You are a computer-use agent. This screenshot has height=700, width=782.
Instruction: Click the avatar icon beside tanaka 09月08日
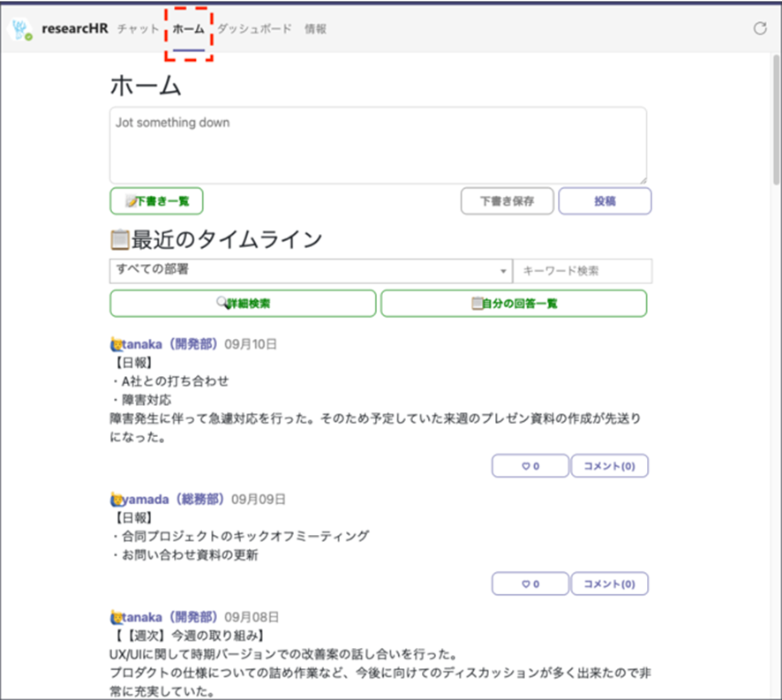pyautogui.click(x=117, y=618)
